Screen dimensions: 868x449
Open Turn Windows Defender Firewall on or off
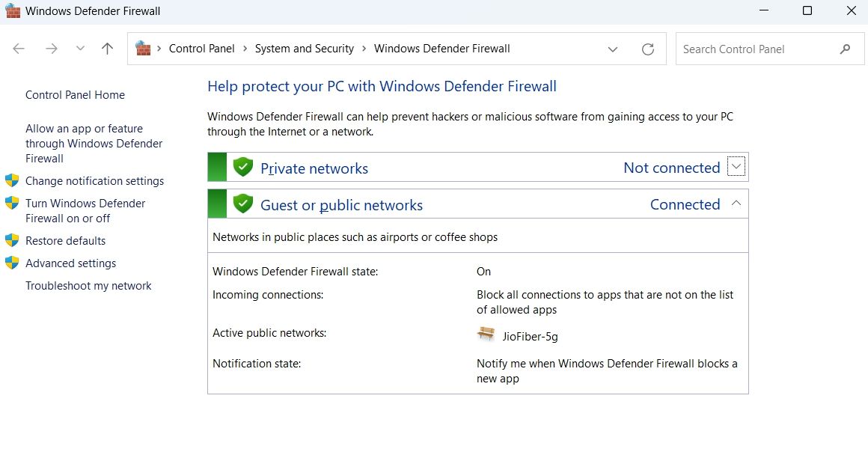(x=85, y=211)
